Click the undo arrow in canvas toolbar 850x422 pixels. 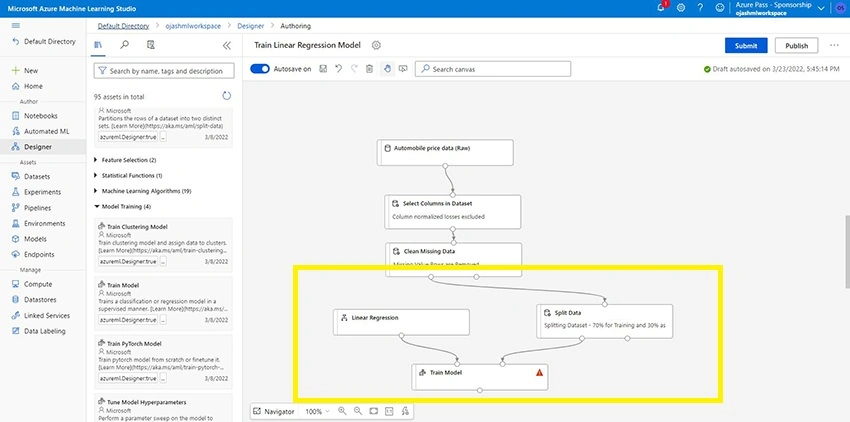[x=339, y=69]
